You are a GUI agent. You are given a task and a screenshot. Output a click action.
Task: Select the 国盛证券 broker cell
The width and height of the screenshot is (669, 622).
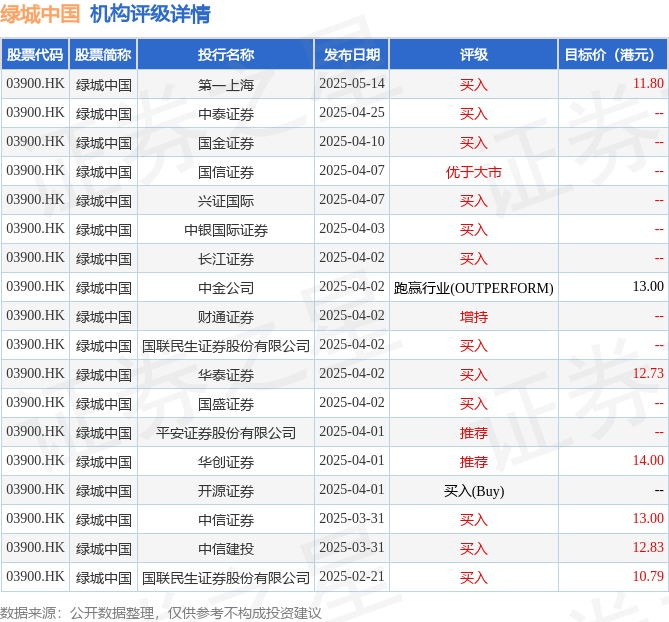click(226, 404)
